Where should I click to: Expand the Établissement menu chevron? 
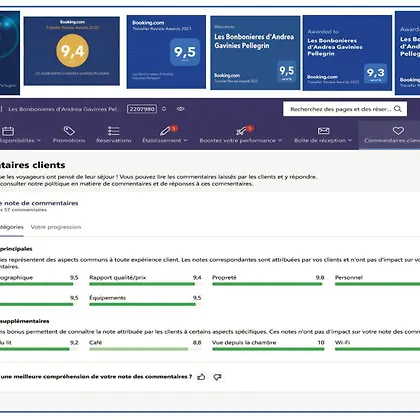[x=185, y=140]
